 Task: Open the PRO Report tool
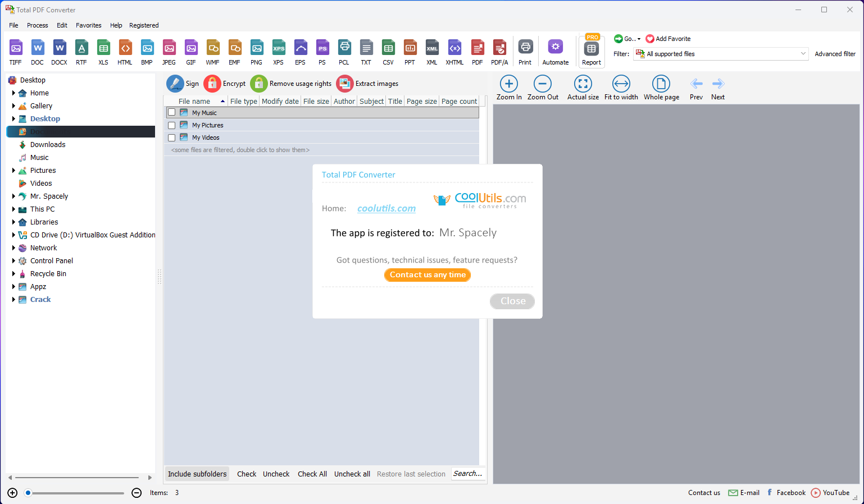point(592,51)
